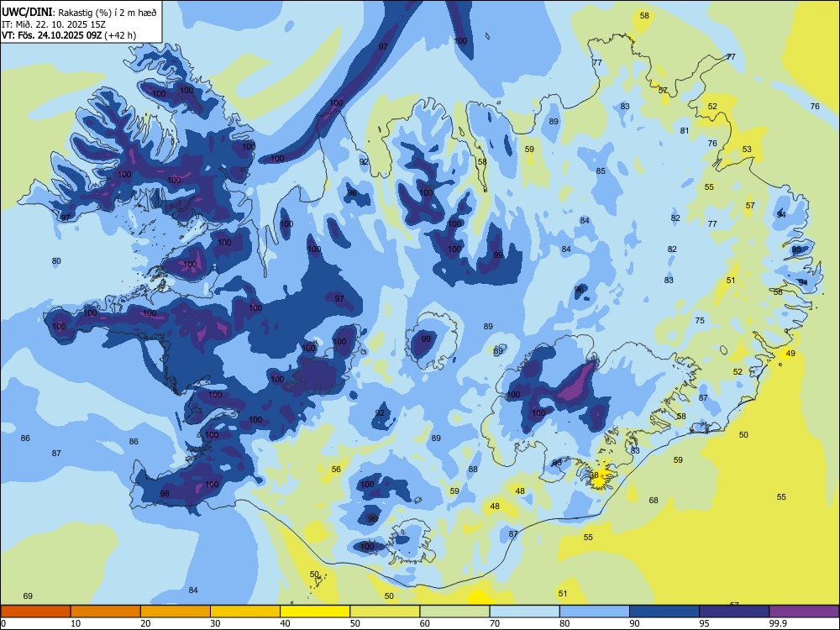Click the 'IT: Mið. 22. 10. 2025 15Z' line
840x630 pixels.
(53, 24)
